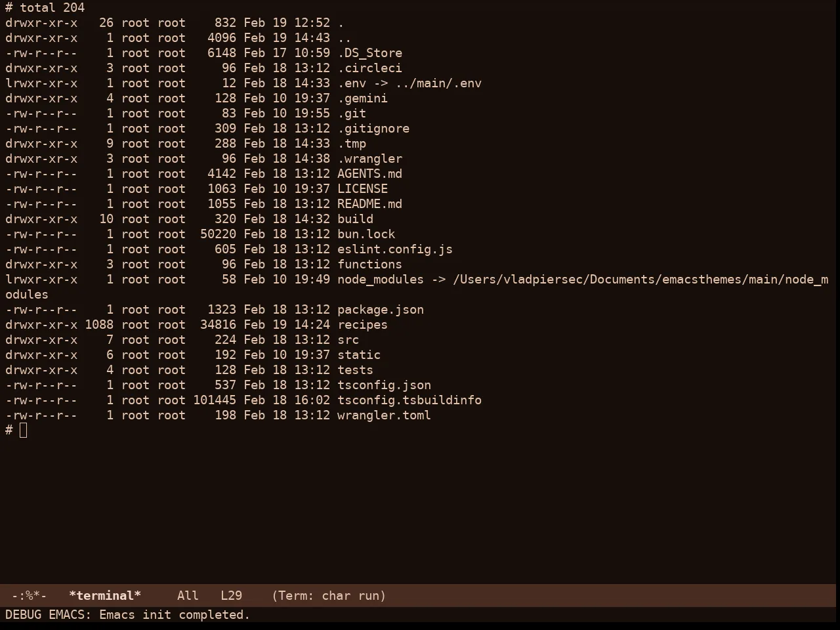Select the .gemini directory name
Image resolution: width=840 pixels, height=630 pixels.
point(362,98)
